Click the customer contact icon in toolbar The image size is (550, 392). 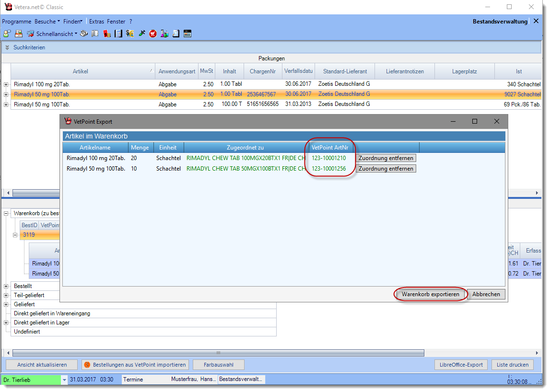[x=7, y=34]
